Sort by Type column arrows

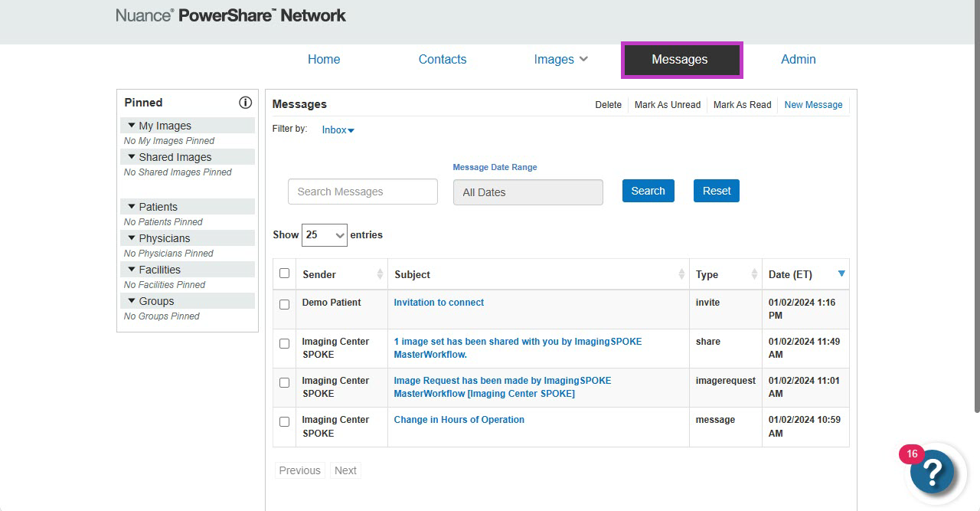click(754, 274)
